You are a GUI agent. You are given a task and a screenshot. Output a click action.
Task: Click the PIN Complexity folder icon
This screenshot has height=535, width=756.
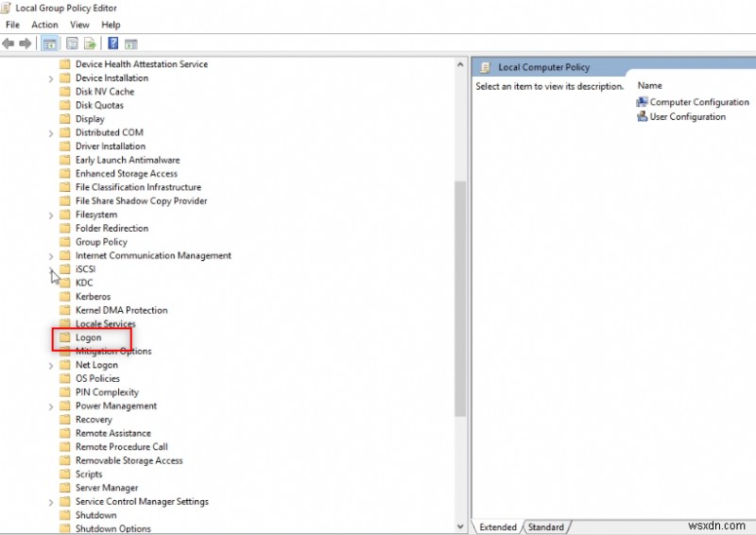(x=64, y=391)
